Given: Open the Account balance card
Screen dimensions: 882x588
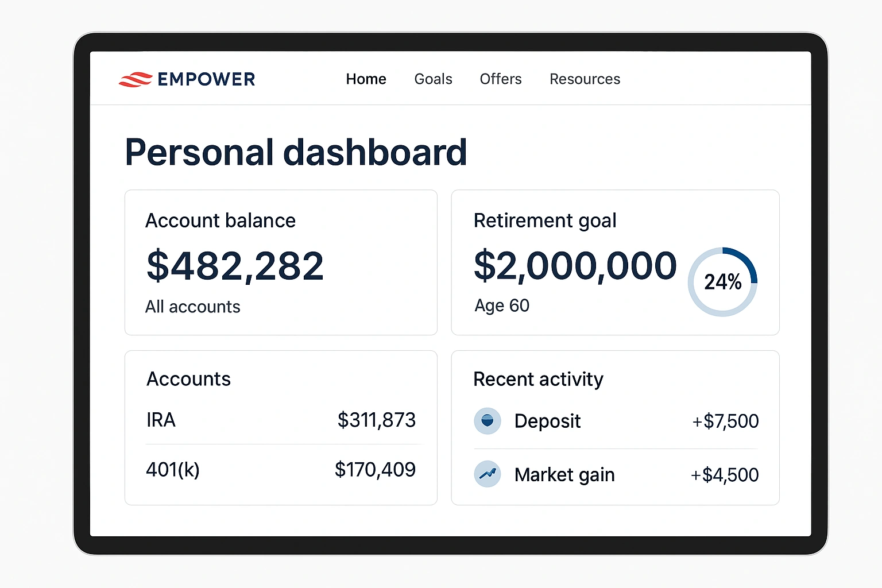Looking at the screenshot, I should click(280, 262).
